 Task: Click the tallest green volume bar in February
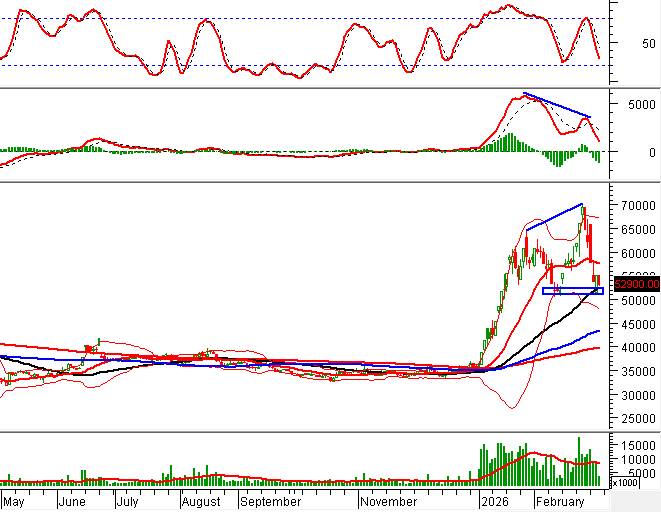tap(578, 461)
